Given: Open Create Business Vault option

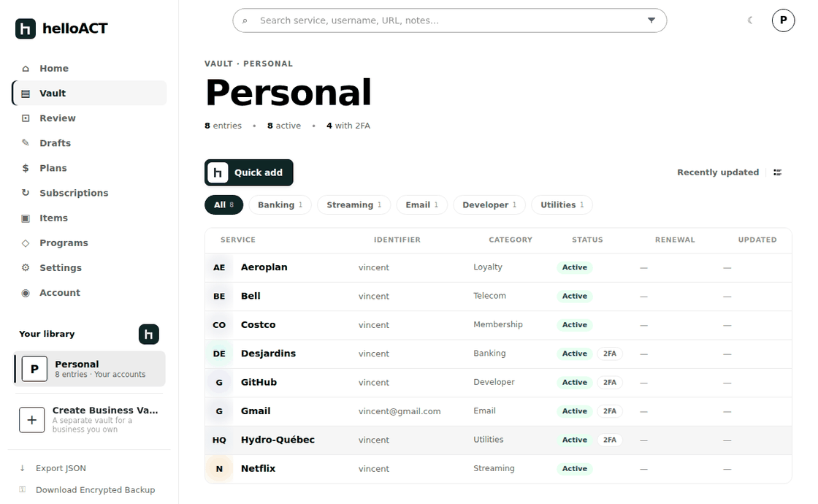Looking at the screenshot, I should pyautogui.click(x=89, y=419).
